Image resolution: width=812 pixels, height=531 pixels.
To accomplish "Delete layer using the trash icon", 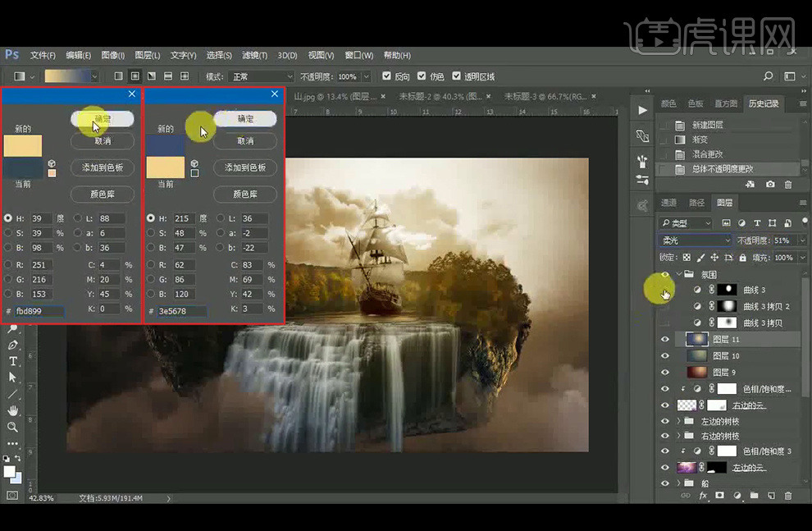I will pos(788,496).
